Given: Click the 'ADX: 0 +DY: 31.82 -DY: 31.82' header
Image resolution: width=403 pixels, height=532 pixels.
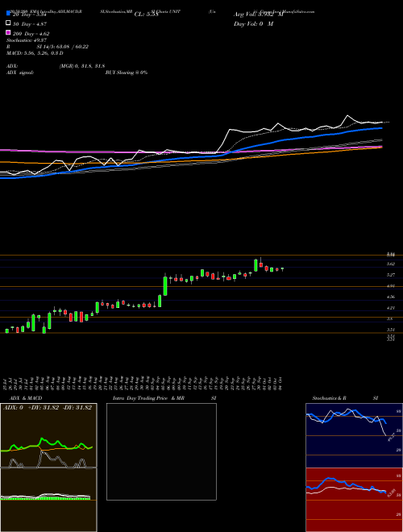Looking at the screenshot, I should point(48,408).
